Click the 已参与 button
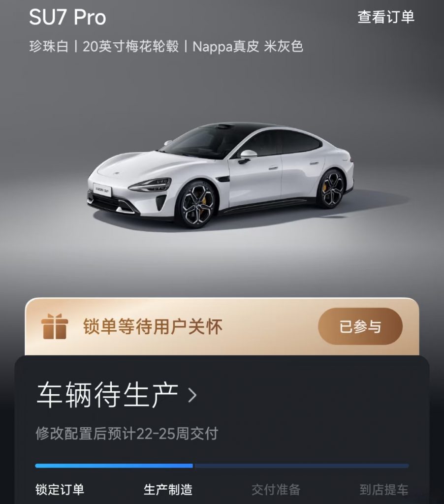The image size is (444, 504). pos(360,327)
